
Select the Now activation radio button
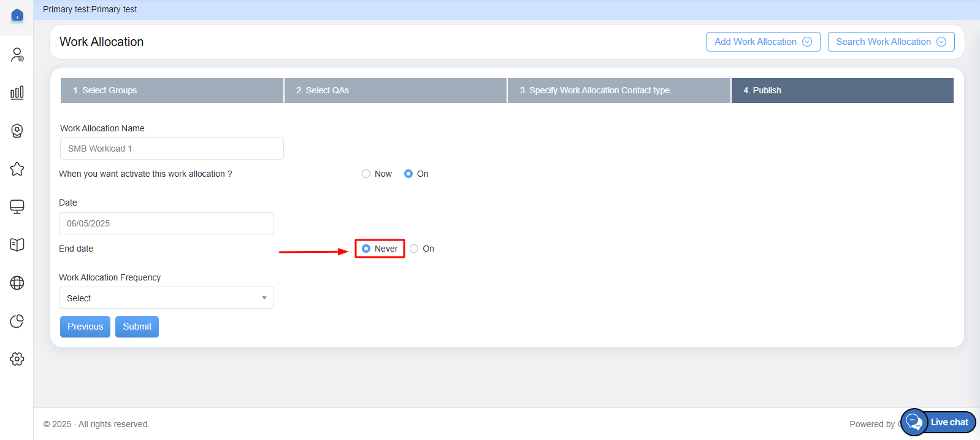pos(366,174)
